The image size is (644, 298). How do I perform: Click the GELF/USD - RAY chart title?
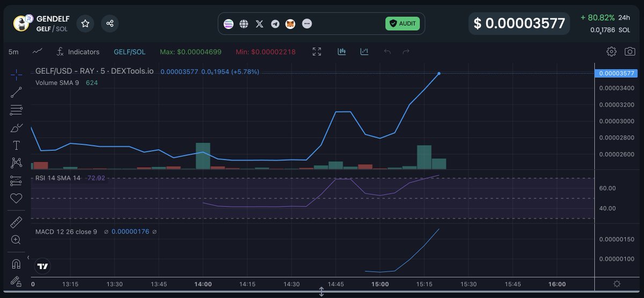click(x=94, y=71)
